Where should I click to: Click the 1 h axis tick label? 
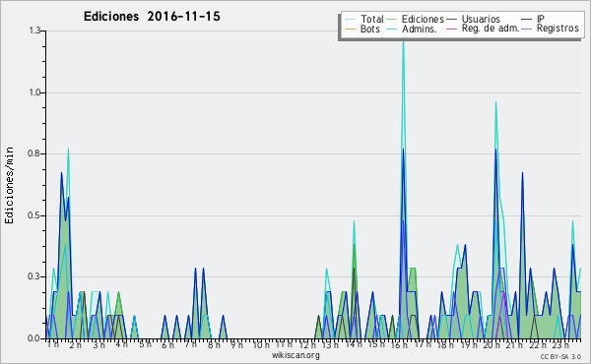pos(53,344)
